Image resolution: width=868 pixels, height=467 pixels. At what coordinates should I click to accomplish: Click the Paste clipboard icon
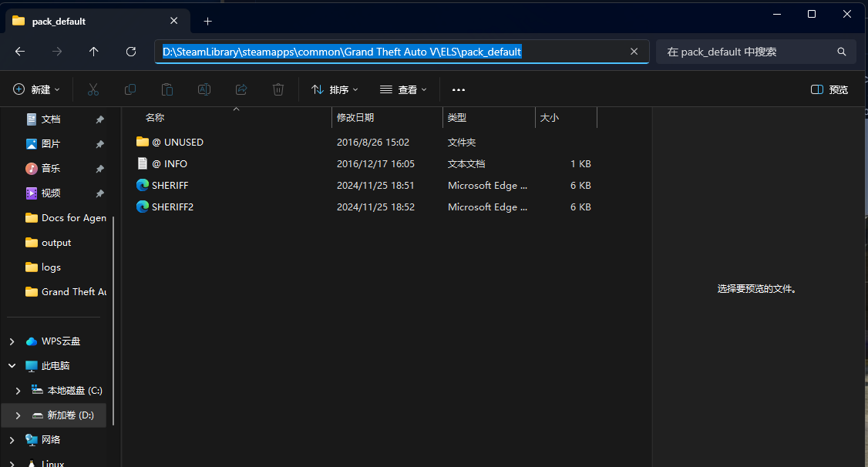point(167,89)
